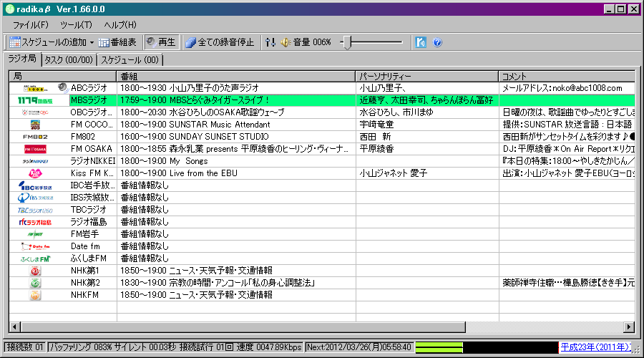Screen dimensions: 644x358
Task: Open the 平成23年(2011年) link
Action: (596, 347)
